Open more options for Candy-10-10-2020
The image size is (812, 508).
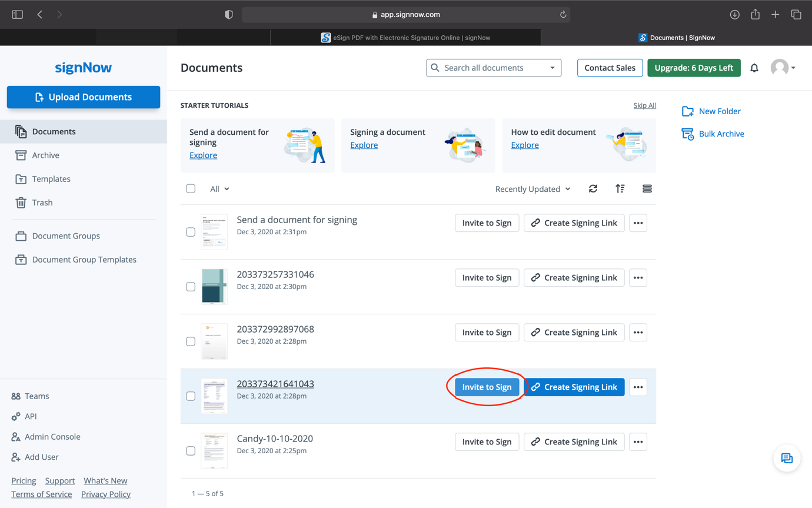(x=638, y=442)
